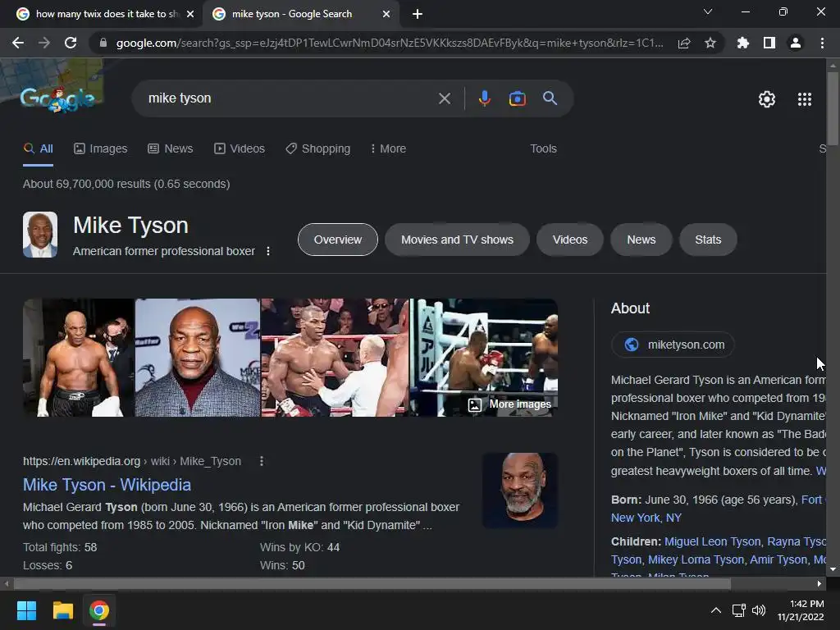Viewport: 840px width, 630px height.
Task: Share this page from address bar
Action: (x=684, y=43)
